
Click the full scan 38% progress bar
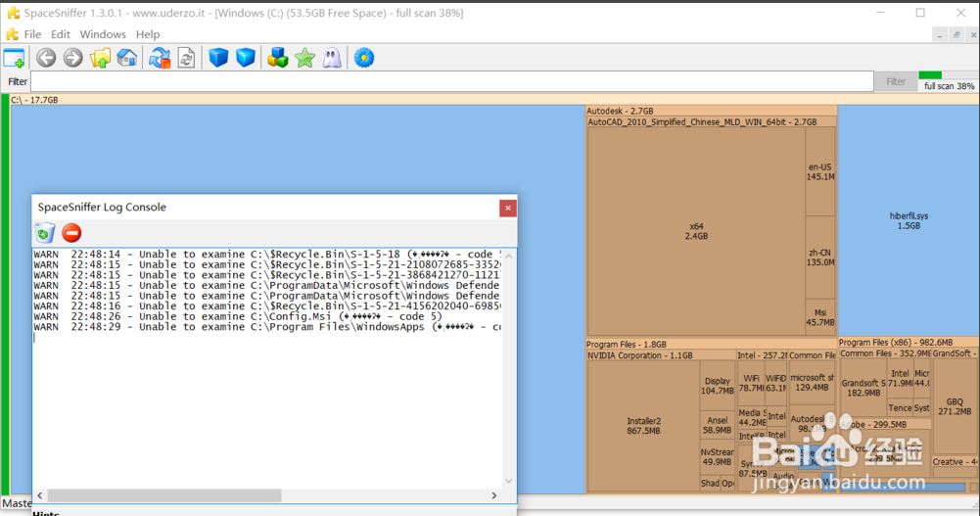pyautogui.click(x=948, y=75)
